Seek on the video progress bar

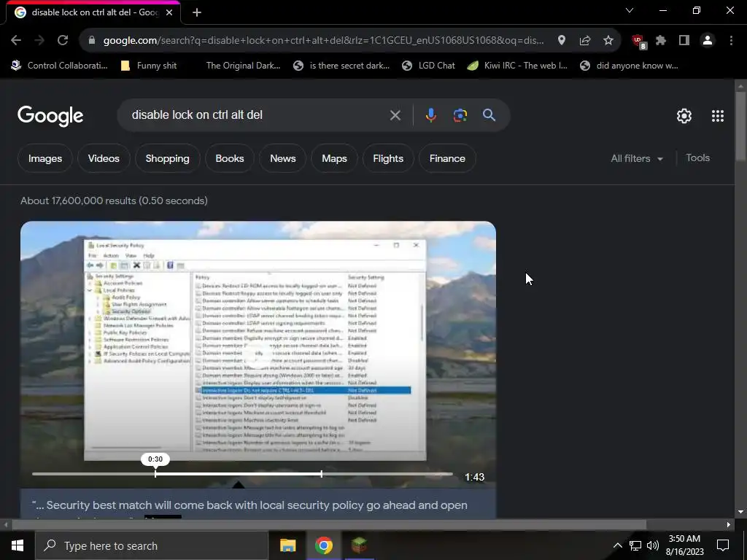[x=242, y=474]
